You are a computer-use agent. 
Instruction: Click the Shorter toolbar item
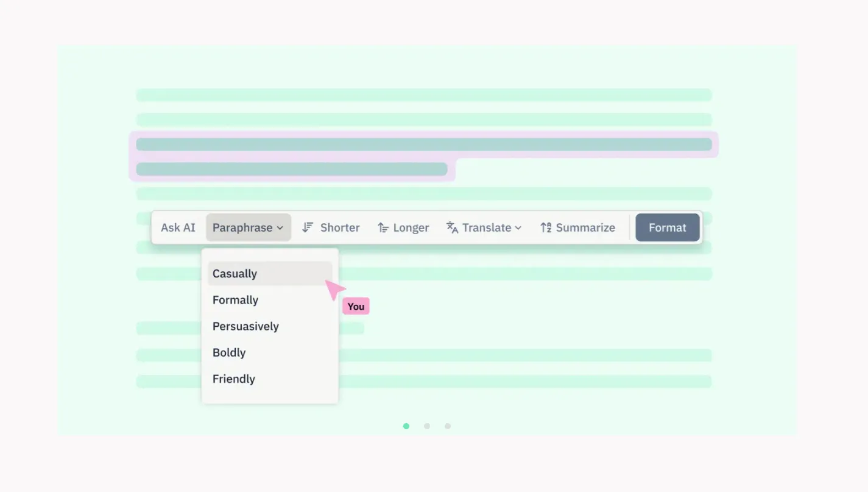(x=339, y=227)
